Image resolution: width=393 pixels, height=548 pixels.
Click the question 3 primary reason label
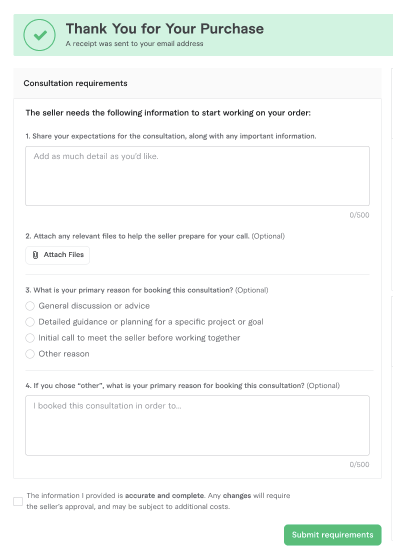(x=147, y=290)
